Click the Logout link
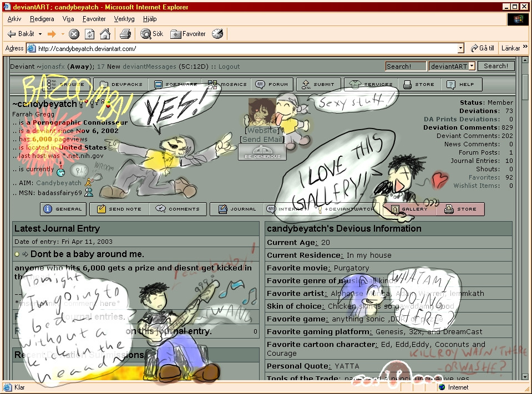 click(x=229, y=66)
